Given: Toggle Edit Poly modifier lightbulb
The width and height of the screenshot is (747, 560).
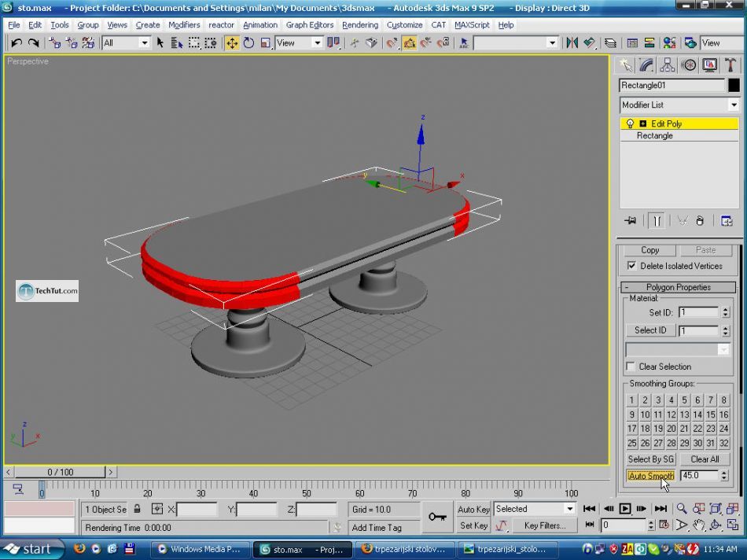Looking at the screenshot, I should tap(630, 123).
